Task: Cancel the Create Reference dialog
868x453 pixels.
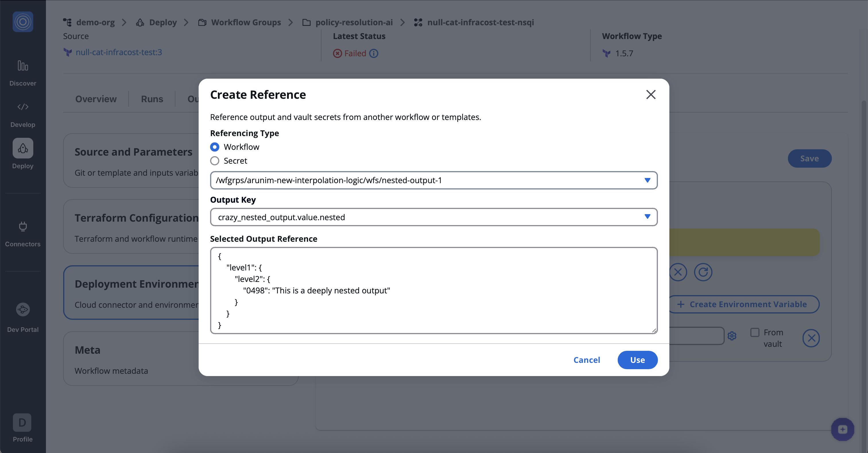Action: [586, 360]
